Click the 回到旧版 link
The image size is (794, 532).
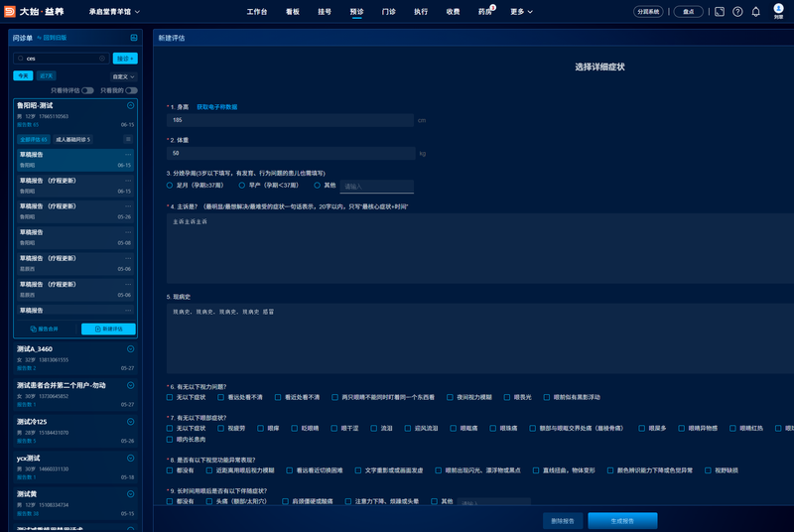pos(53,38)
